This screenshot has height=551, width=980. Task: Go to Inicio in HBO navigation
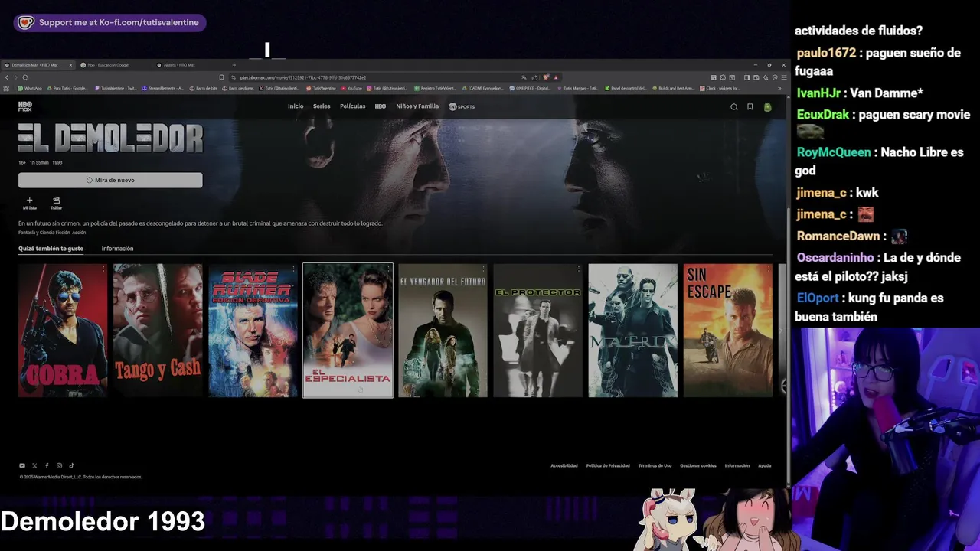(x=296, y=106)
